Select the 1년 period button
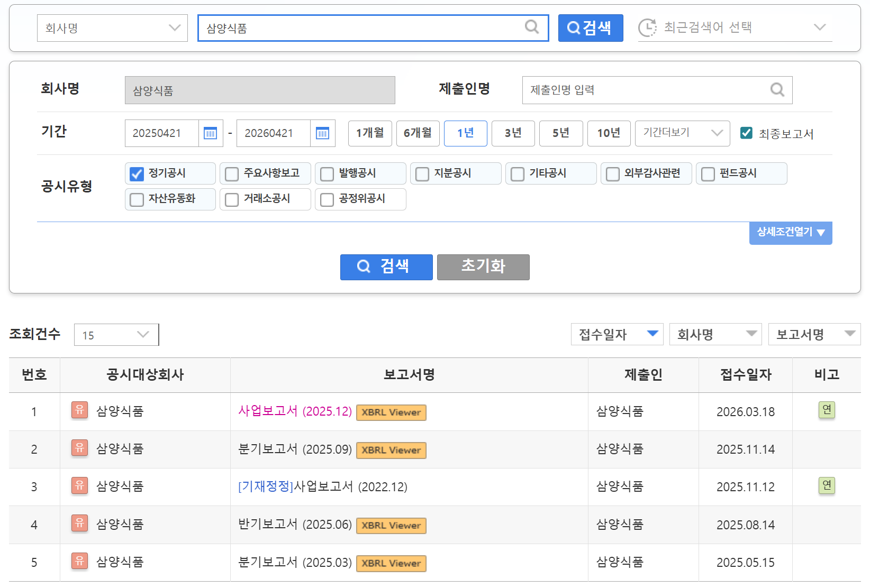This screenshot has width=870, height=588. [x=466, y=133]
